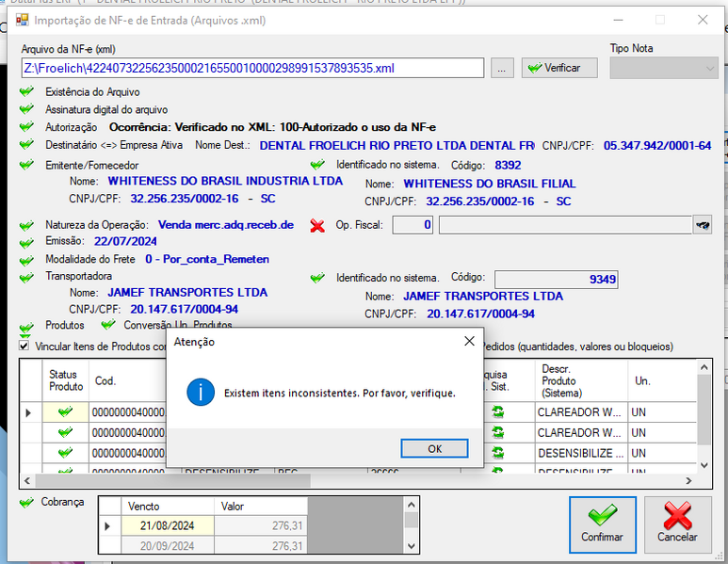Click the status check in the first product row
Image resolution: width=728 pixels, height=564 pixels.
(x=66, y=411)
